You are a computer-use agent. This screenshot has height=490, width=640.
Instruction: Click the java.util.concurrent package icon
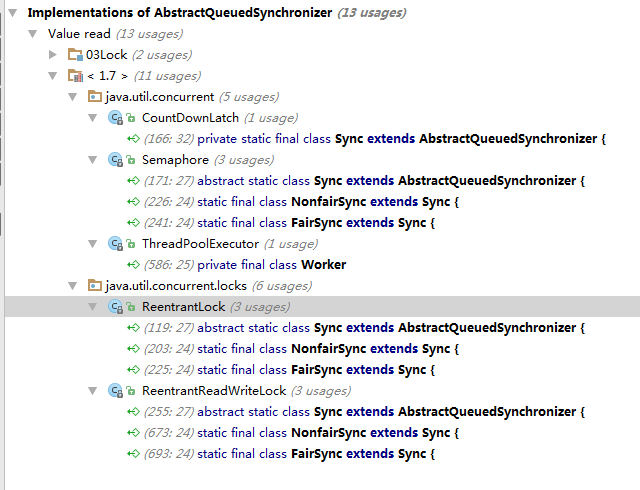pyautogui.click(x=95, y=97)
